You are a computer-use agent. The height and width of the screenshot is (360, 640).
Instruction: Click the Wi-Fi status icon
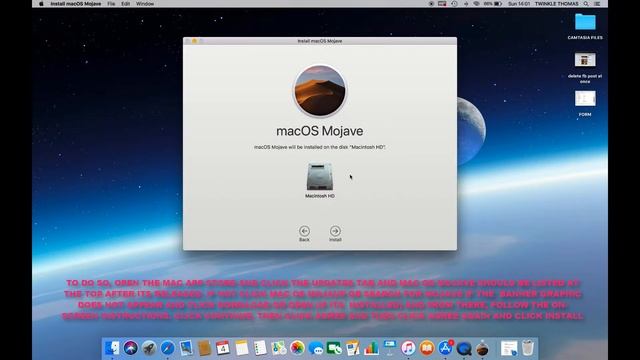tap(476, 4)
